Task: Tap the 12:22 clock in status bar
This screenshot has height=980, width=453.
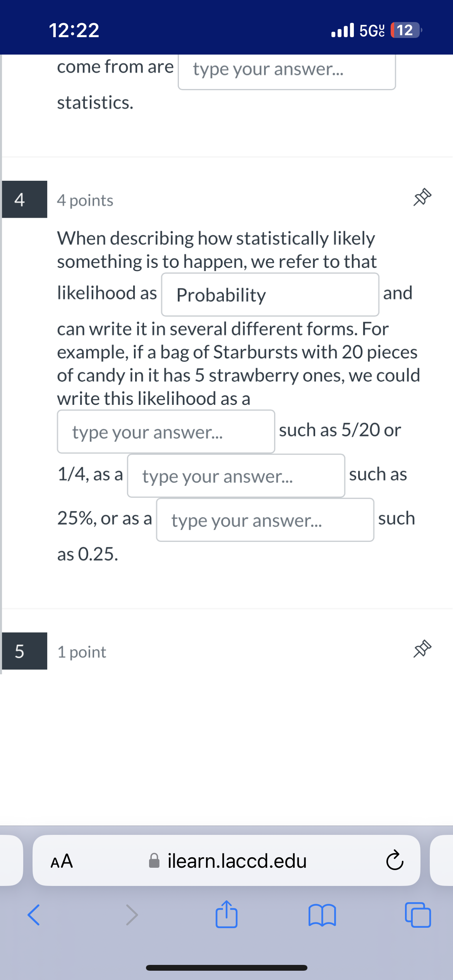Action: (74, 31)
